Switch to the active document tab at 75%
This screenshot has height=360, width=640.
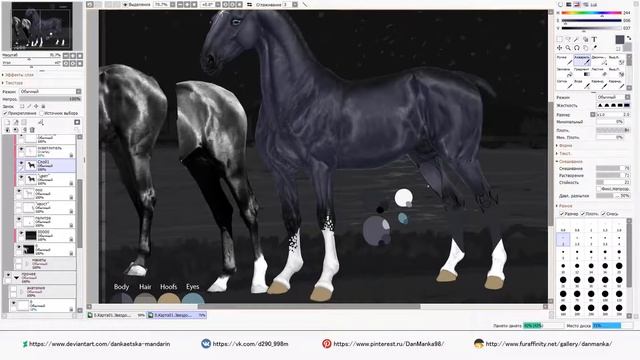[177, 315]
